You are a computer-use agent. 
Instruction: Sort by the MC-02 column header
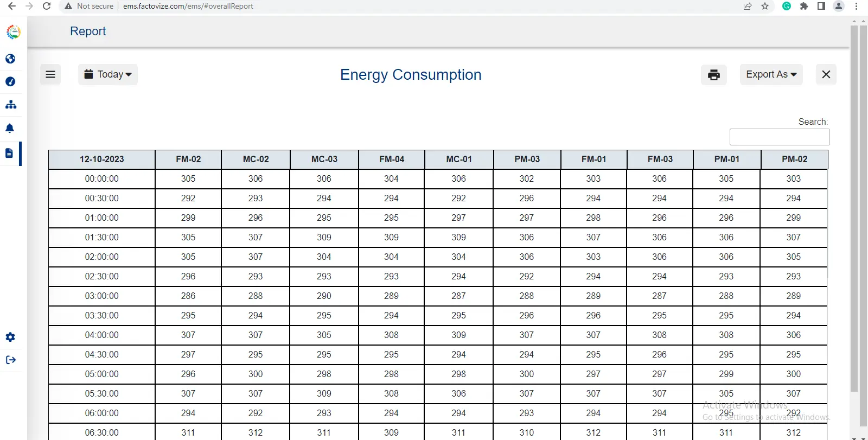(x=256, y=160)
